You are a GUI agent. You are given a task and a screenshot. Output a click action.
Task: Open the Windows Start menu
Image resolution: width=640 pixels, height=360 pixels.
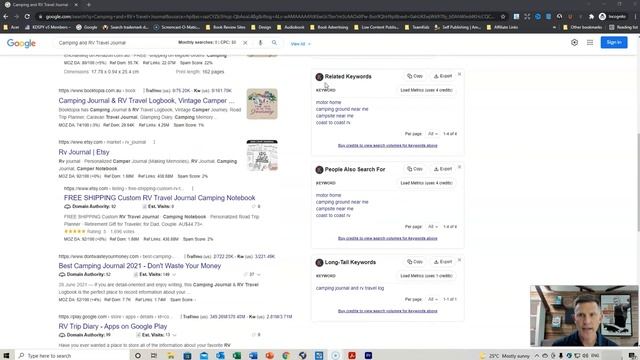6,356
